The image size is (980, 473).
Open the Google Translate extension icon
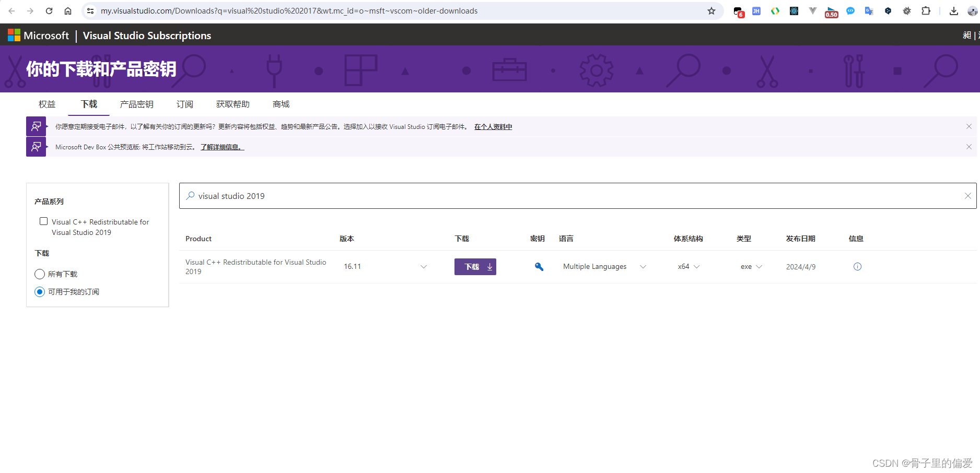click(869, 11)
